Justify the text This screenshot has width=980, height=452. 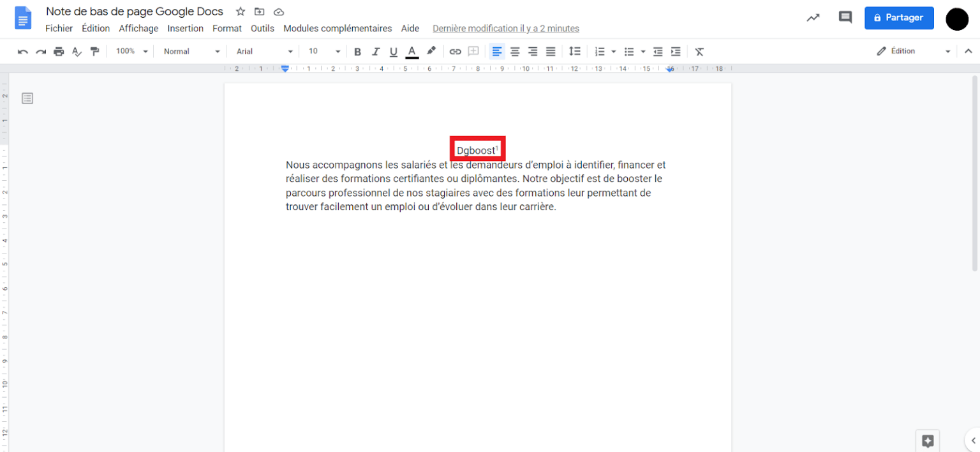pyautogui.click(x=551, y=52)
